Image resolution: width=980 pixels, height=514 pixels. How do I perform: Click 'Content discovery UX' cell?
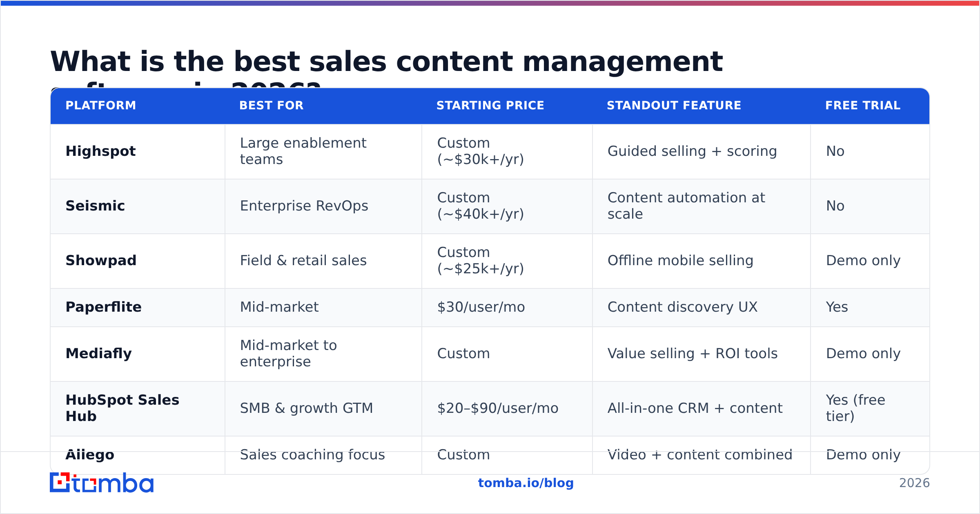pyautogui.click(x=702, y=308)
